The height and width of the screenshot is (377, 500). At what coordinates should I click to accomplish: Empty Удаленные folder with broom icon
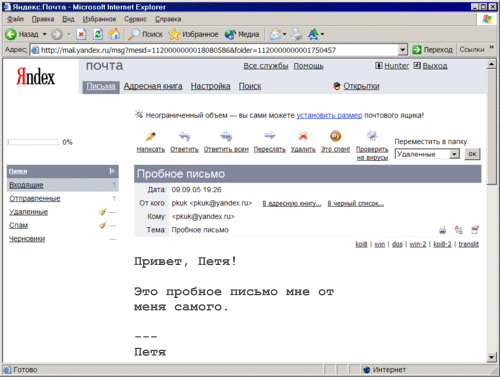pos(102,212)
